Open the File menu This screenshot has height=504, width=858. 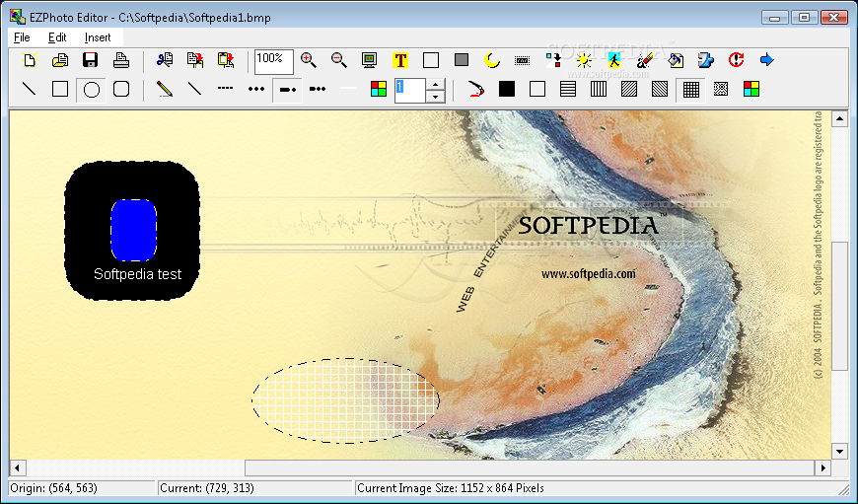(22, 37)
